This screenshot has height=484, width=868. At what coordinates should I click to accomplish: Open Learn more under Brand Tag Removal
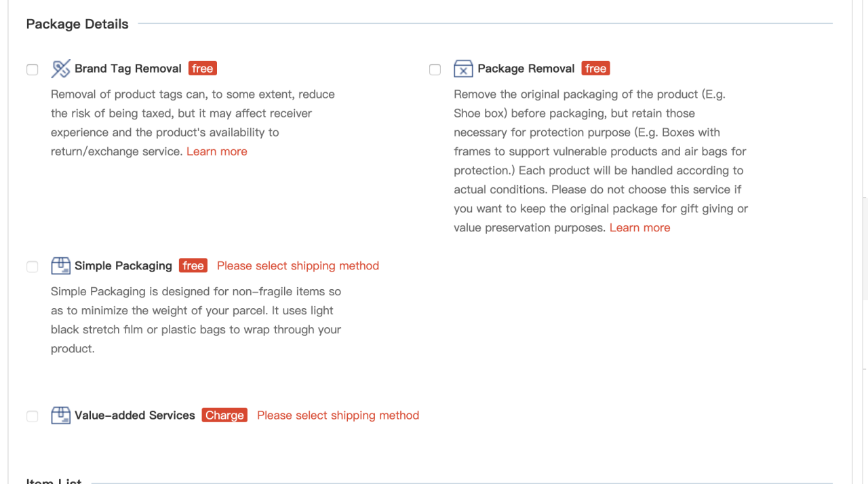tap(217, 151)
